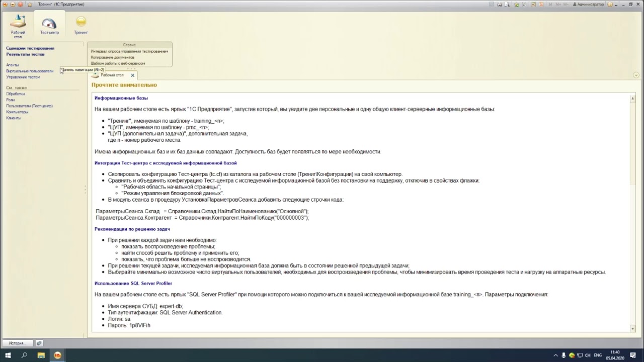Click the printer icon in title bar

499,4
